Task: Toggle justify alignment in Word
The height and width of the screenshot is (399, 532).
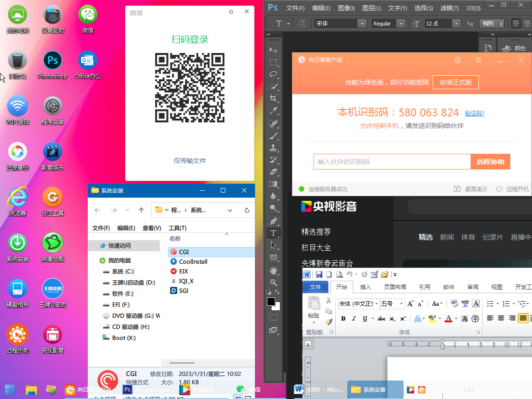Action: pos(523,318)
